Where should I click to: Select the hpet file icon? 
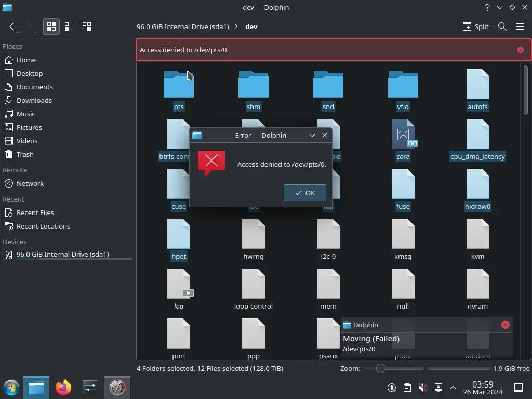[x=179, y=234]
